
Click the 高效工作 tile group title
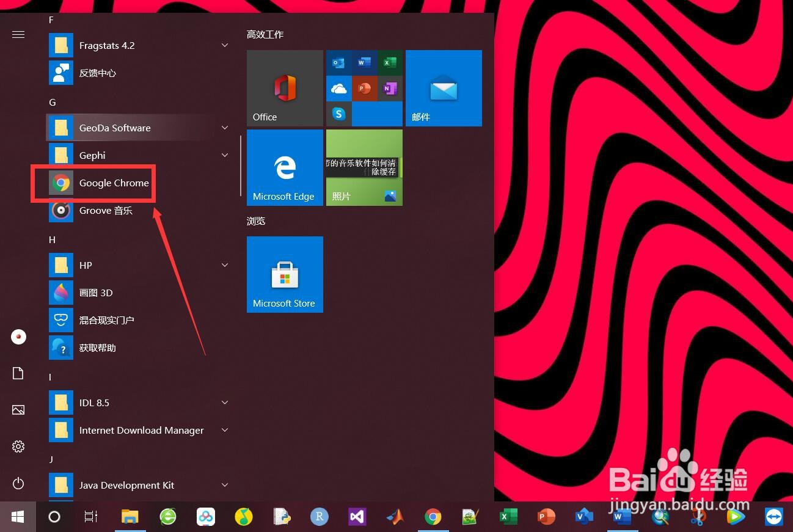point(265,34)
